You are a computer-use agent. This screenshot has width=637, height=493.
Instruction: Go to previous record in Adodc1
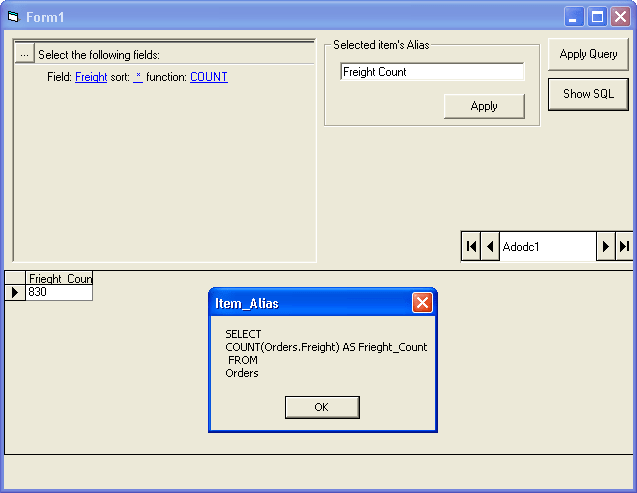click(x=490, y=246)
